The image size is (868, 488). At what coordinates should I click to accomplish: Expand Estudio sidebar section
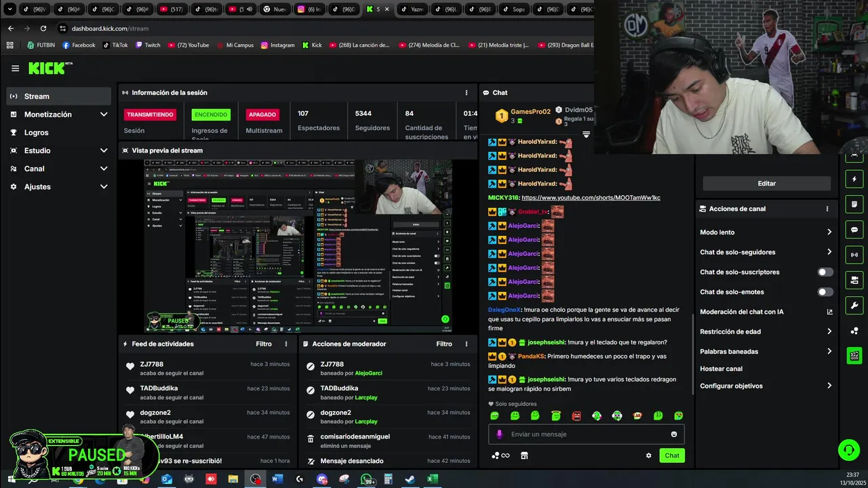pyautogui.click(x=104, y=150)
